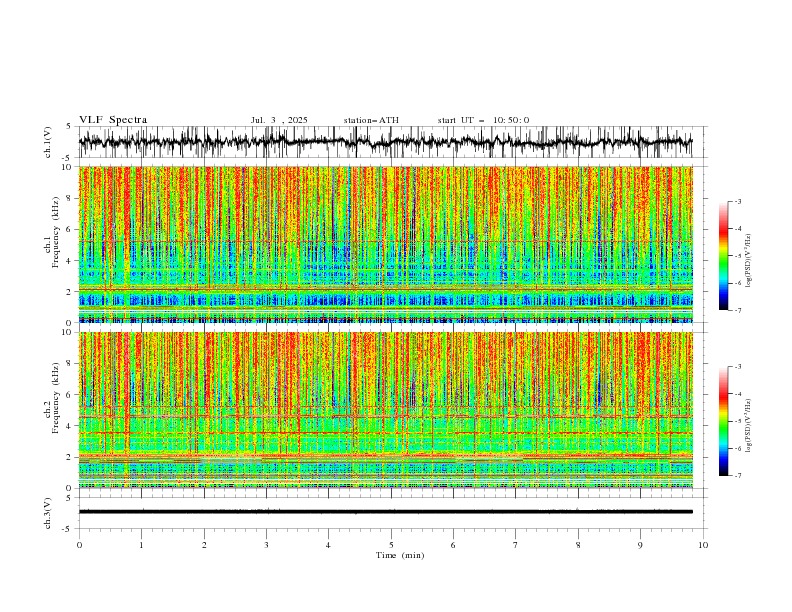
Task: Click the "Time (min)" x-axis label
Action: tap(400, 555)
